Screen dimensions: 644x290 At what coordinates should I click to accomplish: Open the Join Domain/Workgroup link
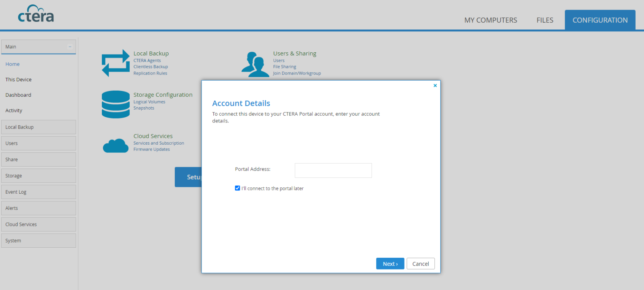click(x=297, y=73)
